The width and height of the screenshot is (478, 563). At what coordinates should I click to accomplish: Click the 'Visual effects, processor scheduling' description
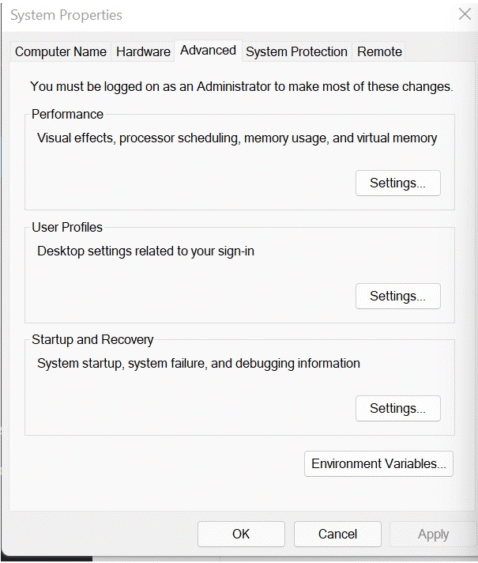pyautogui.click(x=237, y=138)
